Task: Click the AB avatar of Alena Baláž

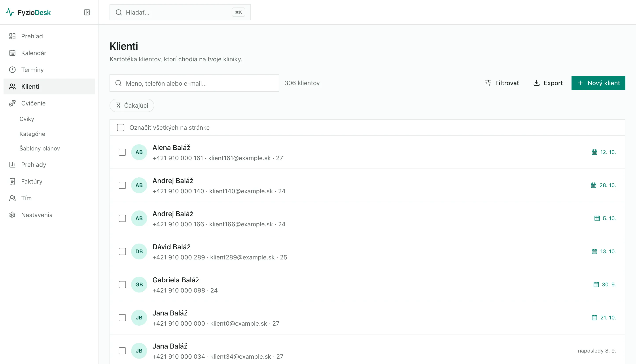Action: [x=139, y=152]
